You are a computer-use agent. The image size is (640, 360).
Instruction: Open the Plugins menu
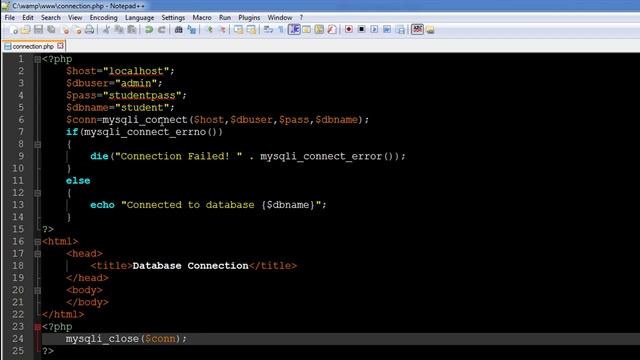coord(249,18)
